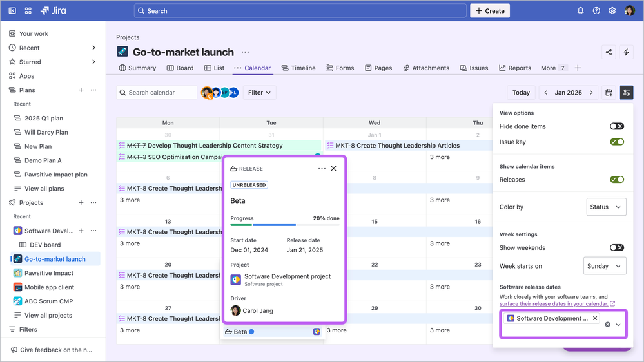Open more options in the release popup
The height and width of the screenshot is (362, 644).
click(x=322, y=169)
